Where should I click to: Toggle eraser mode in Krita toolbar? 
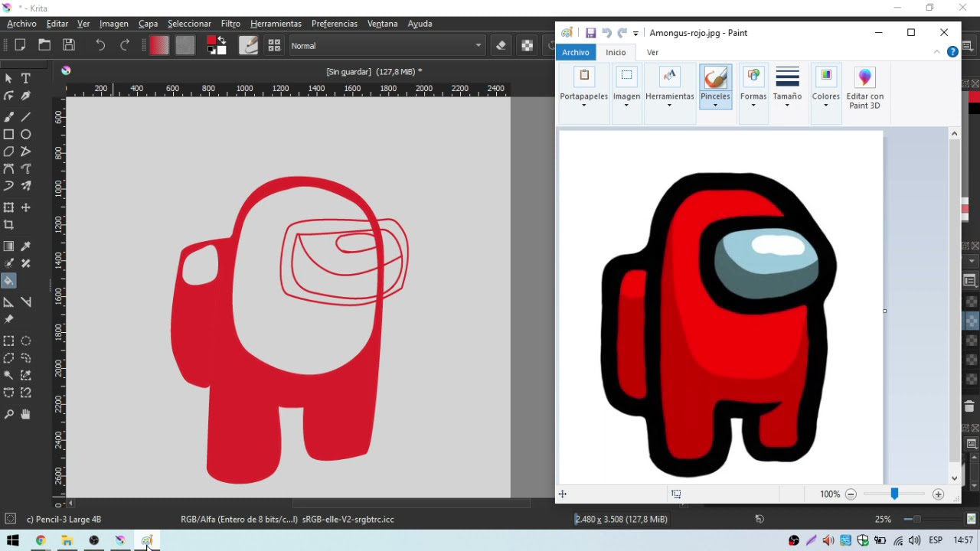coord(501,45)
